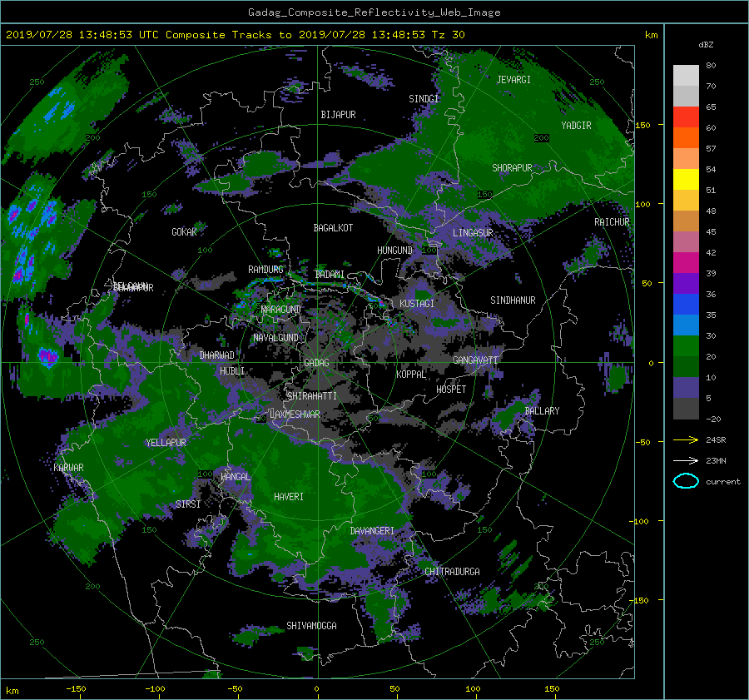Viewport: 749px width, 700px height.
Task: Select the 80 dBZ light gray swatch
Action: click(686, 75)
